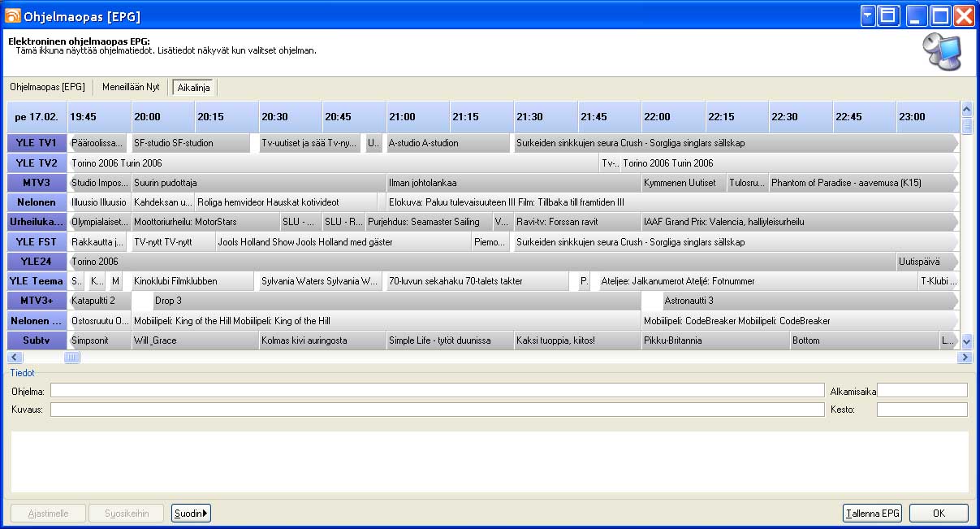Select 'TV-nytt TV-nytt' on YLE FST
This screenshot has width=980, height=529.
[x=173, y=241]
